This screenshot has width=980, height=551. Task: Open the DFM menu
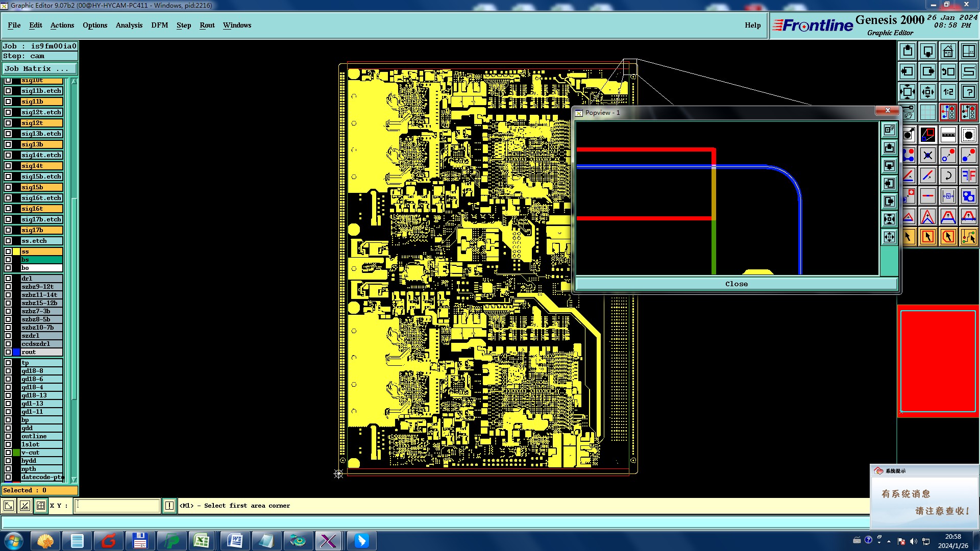click(159, 25)
